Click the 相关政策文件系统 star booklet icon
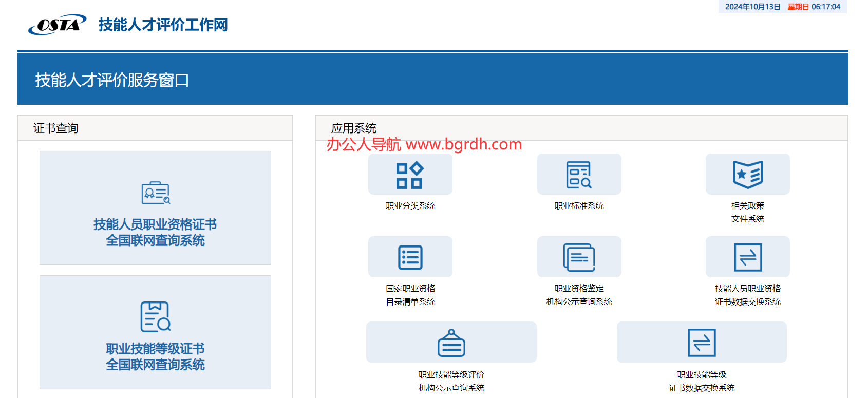Screen dimensions: 868x398 point(747,175)
